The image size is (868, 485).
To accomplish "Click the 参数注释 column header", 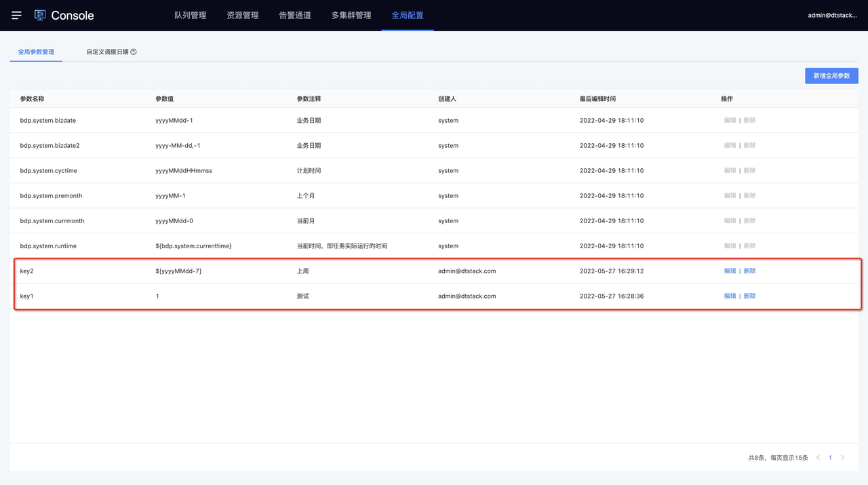I will [x=309, y=99].
